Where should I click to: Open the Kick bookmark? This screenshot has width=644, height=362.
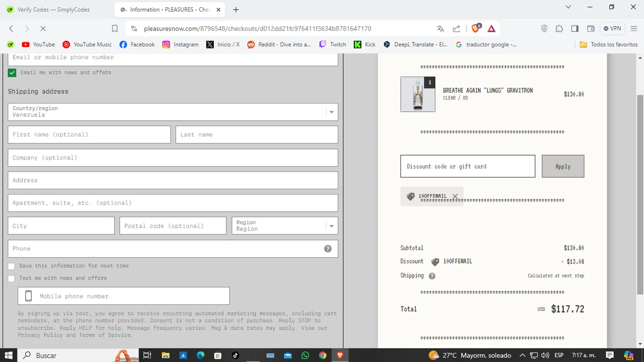365,45
